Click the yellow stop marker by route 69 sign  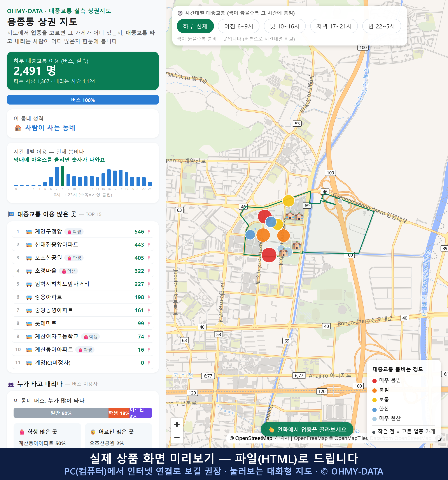[x=288, y=201]
